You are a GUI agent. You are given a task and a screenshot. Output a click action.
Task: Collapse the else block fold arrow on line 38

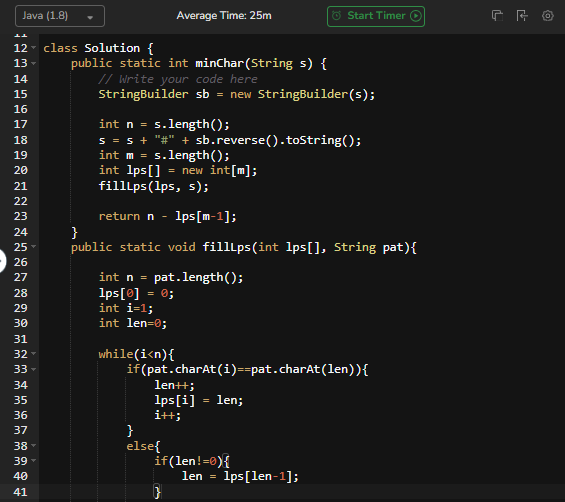coord(34,446)
